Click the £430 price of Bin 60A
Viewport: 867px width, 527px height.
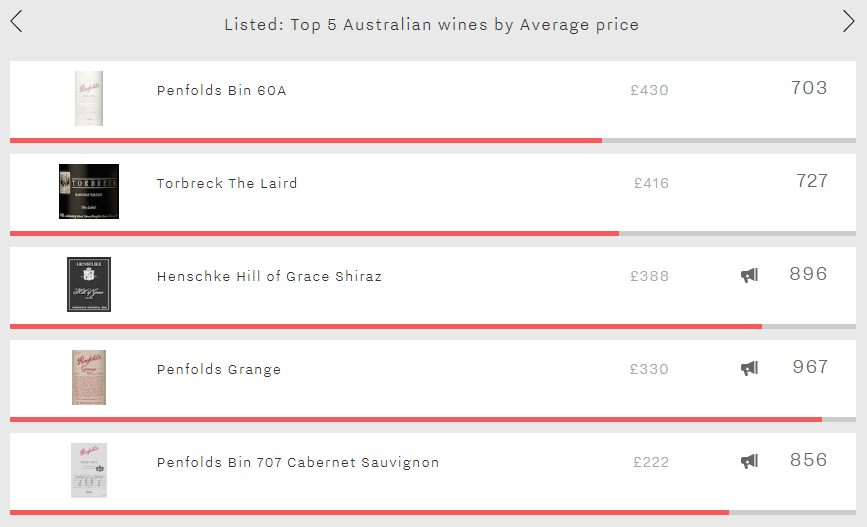point(649,90)
